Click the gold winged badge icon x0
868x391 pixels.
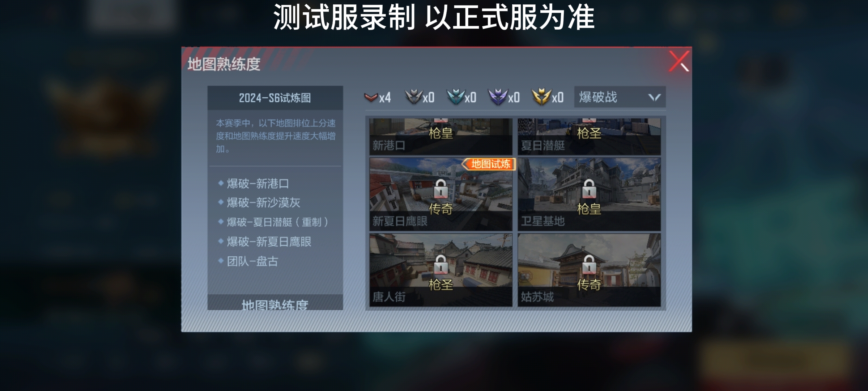click(541, 97)
